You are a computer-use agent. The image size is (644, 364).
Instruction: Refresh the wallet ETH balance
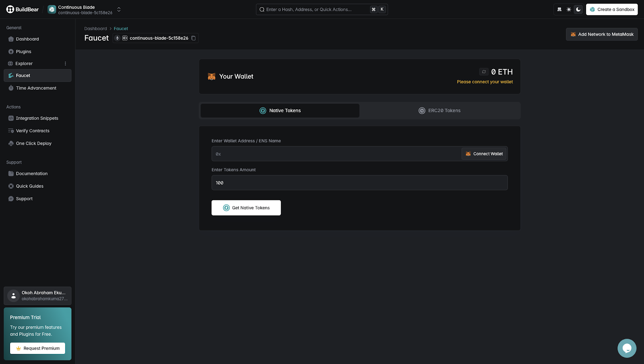click(x=484, y=72)
